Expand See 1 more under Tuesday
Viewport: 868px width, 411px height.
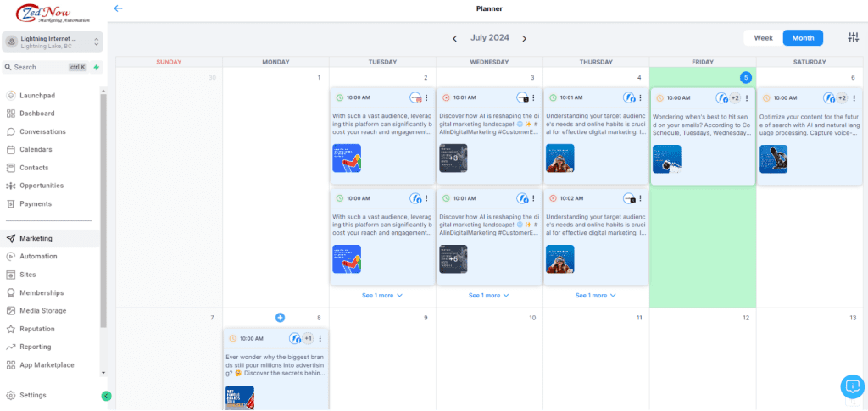point(382,296)
